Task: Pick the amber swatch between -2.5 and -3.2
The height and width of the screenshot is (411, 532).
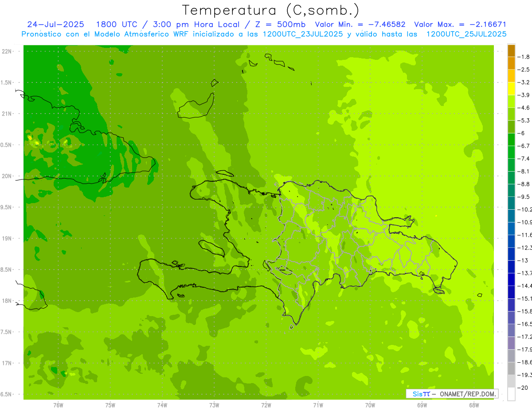Action: click(x=511, y=76)
